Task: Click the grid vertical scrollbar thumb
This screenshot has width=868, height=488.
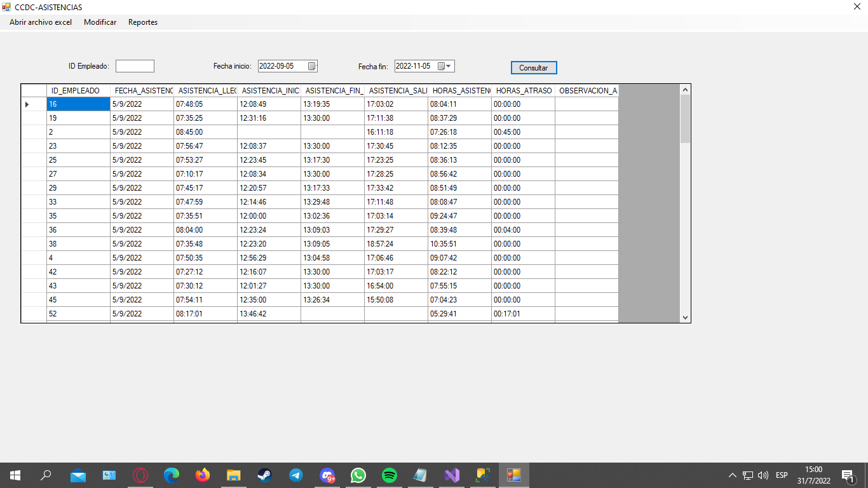Action: click(685, 119)
